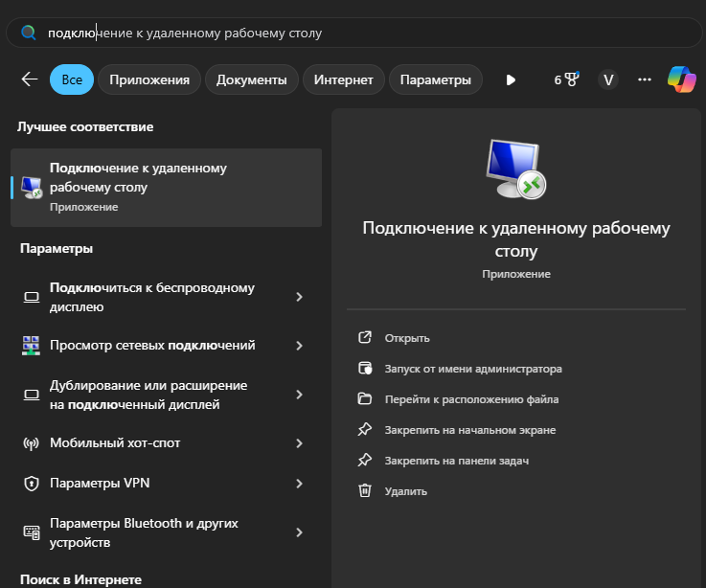Switch to the Интернет tab
This screenshot has width=706, height=588.
pyautogui.click(x=344, y=79)
